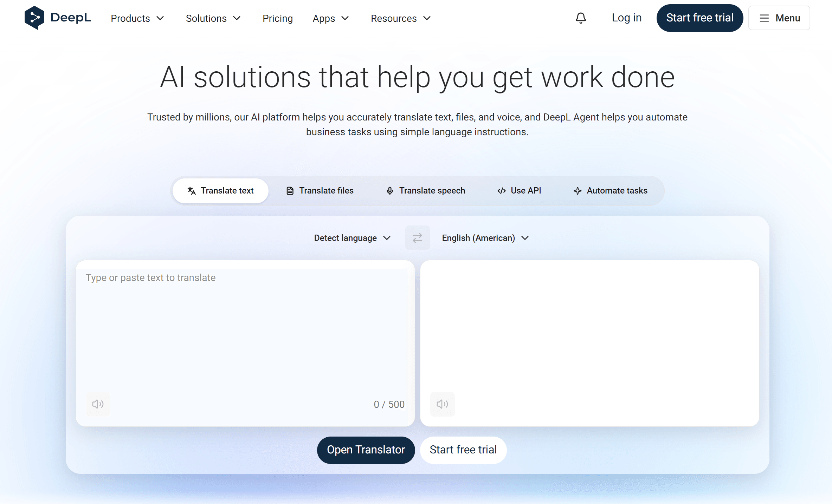Open the hamburger Menu button
Image resolution: width=832 pixels, height=504 pixels.
tap(779, 18)
